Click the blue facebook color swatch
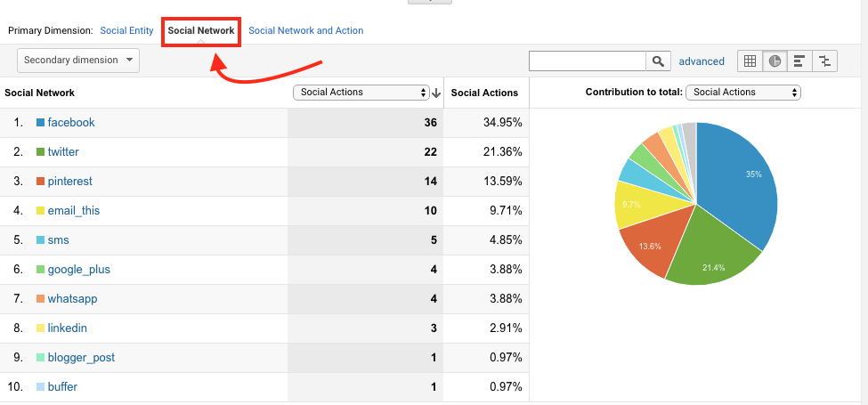 40,123
